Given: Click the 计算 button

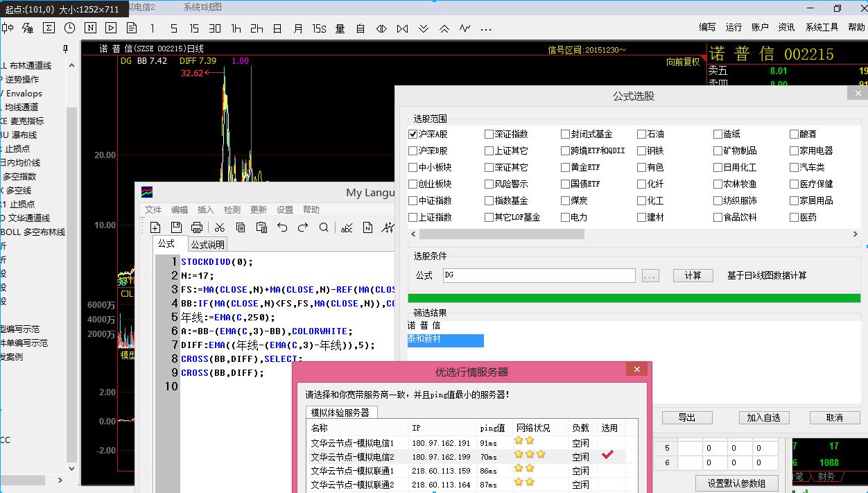Looking at the screenshot, I should point(693,275).
